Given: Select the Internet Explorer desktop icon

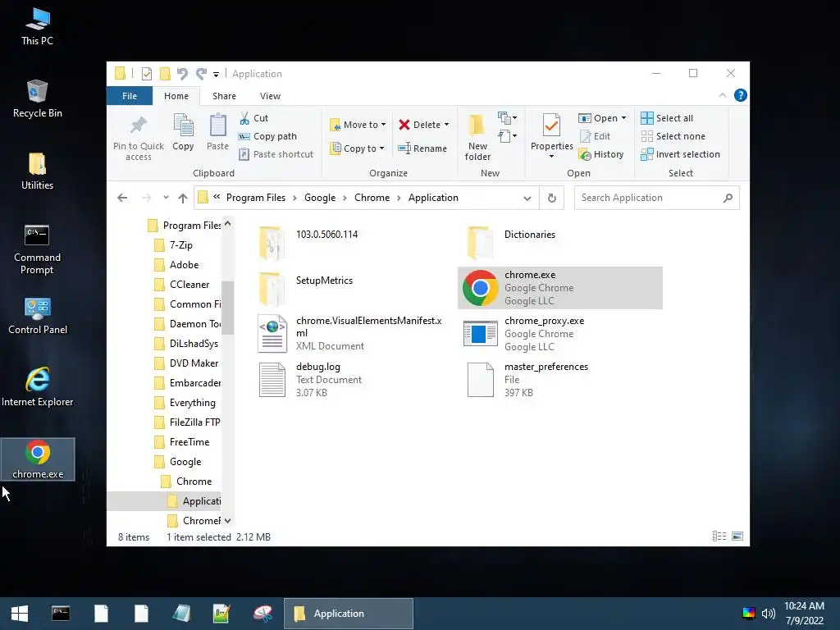Looking at the screenshot, I should [38, 387].
